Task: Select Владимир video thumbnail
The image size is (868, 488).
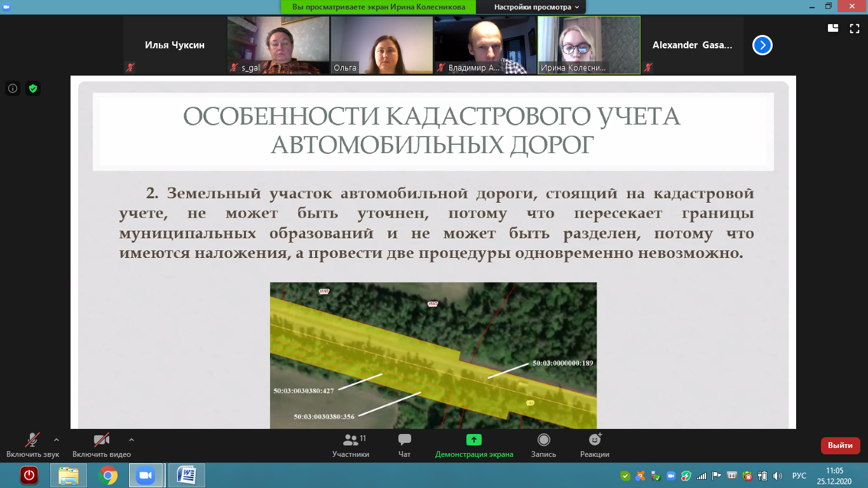Action: pos(485,45)
